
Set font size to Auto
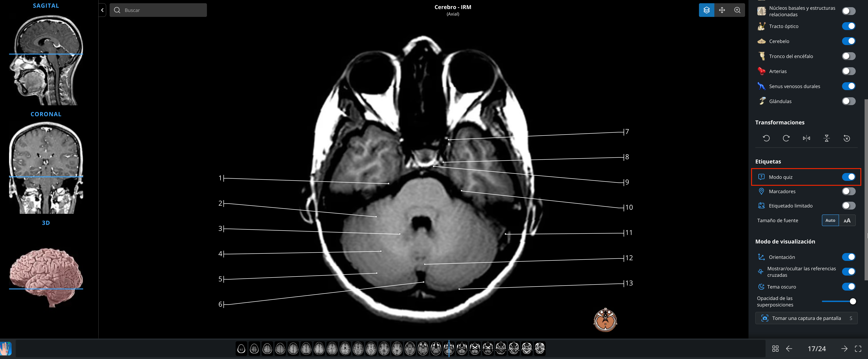[x=830, y=220]
